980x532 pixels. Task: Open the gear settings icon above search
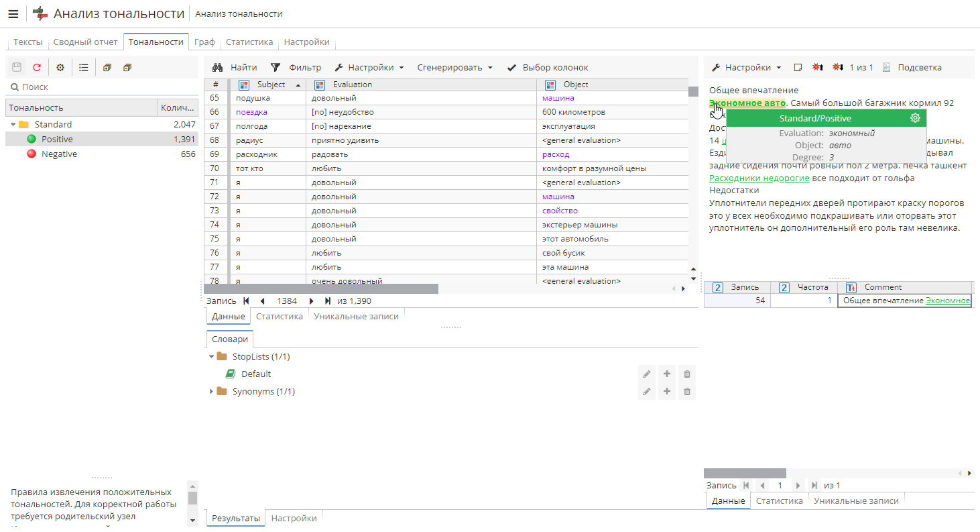tap(60, 67)
